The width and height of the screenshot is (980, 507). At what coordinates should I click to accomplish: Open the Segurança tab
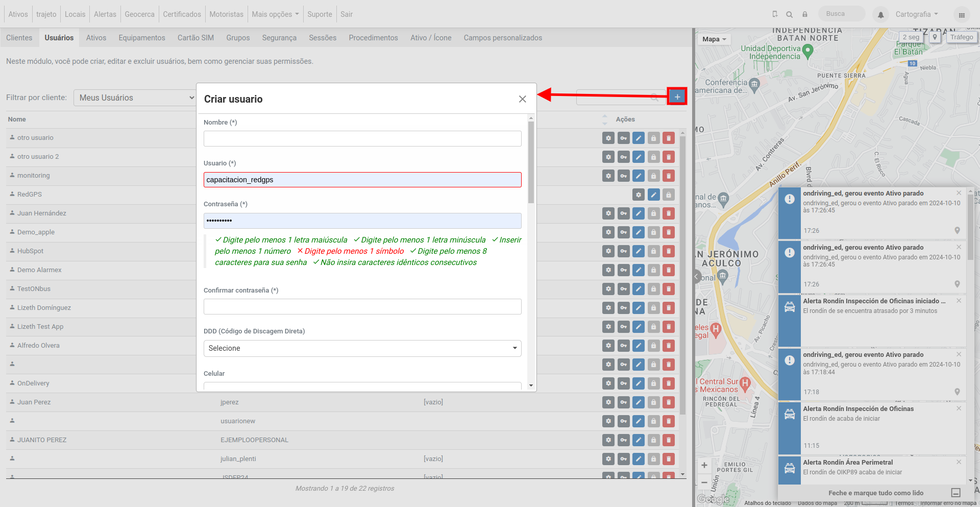click(279, 38)
